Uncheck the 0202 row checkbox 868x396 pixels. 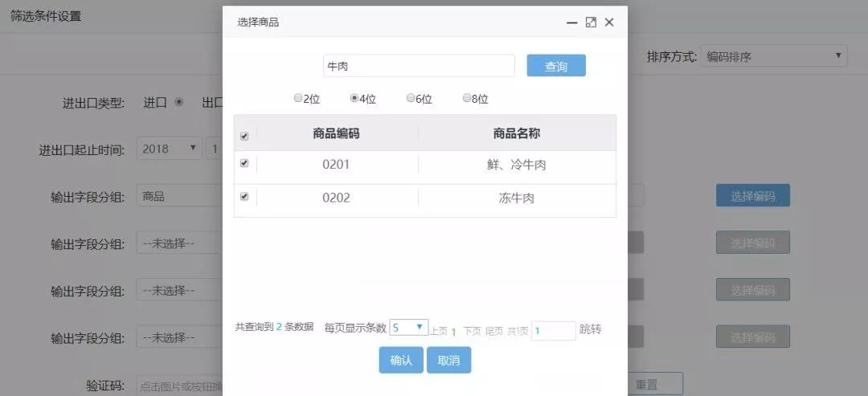point(244,196)
